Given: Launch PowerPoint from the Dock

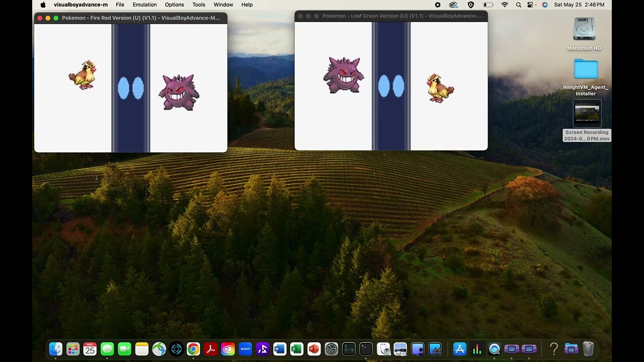Looking at the screenshot, I should tap(314, 349).
